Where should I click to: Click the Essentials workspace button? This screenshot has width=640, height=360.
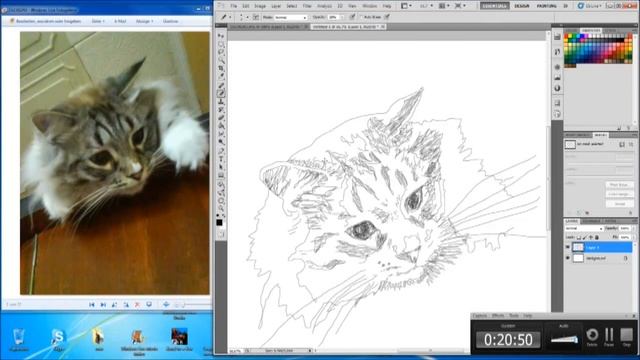(x=494, y=6)
